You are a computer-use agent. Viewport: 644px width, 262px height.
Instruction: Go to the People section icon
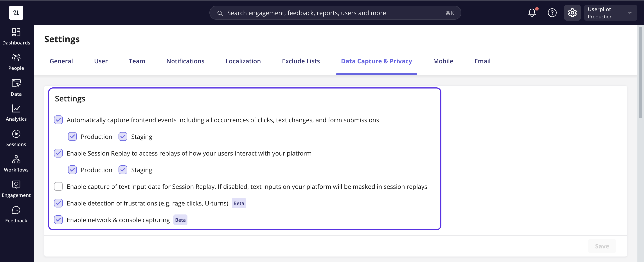16,58
